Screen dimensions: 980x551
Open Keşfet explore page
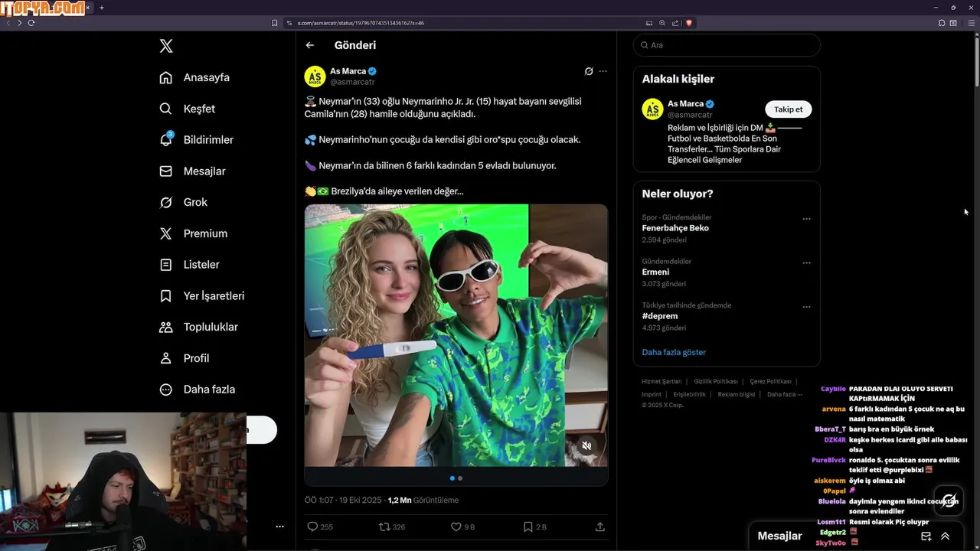coord(187,109)
